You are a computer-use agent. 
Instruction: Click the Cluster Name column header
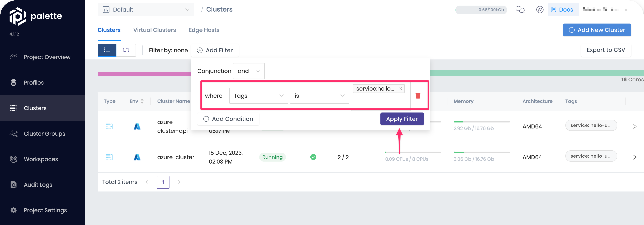click(173, 101)
